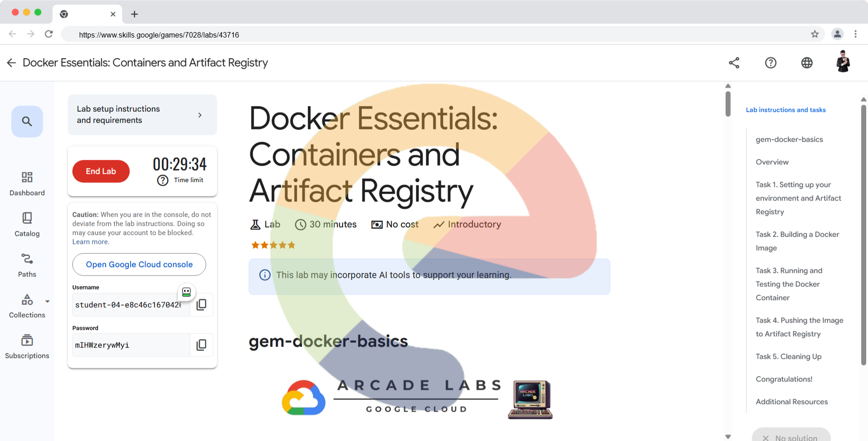
Task: Go back using lab title arrow
Action: pos(11,63)
